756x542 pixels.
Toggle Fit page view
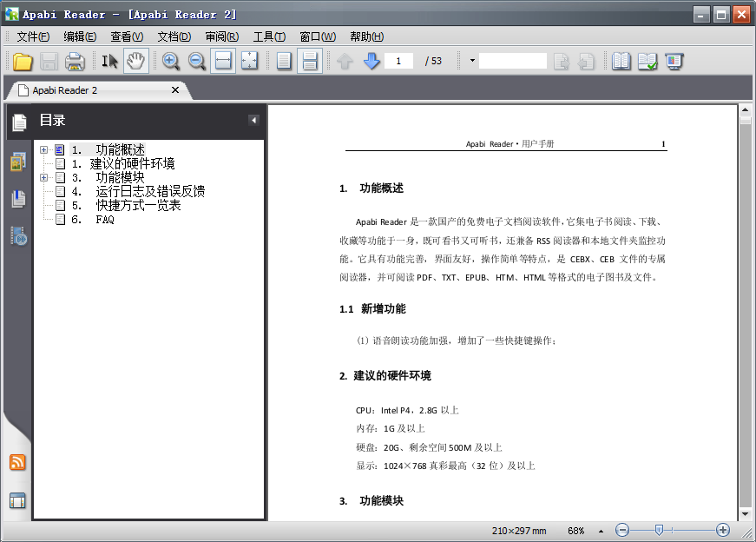click(x=249, y=62)
